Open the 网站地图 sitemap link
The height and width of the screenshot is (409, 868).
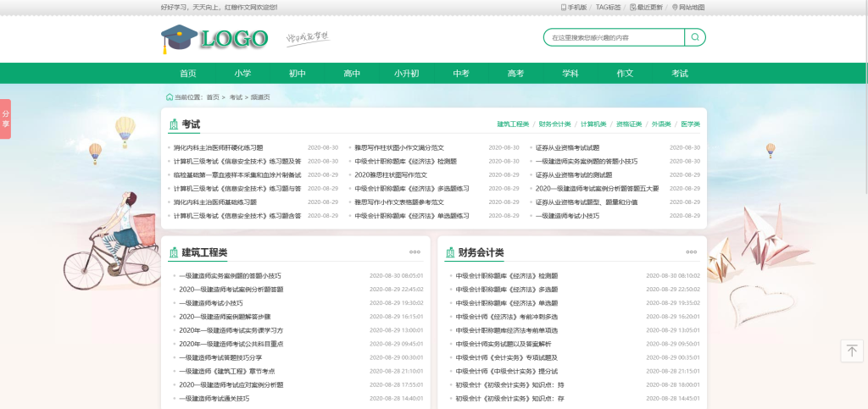[688, 7]
